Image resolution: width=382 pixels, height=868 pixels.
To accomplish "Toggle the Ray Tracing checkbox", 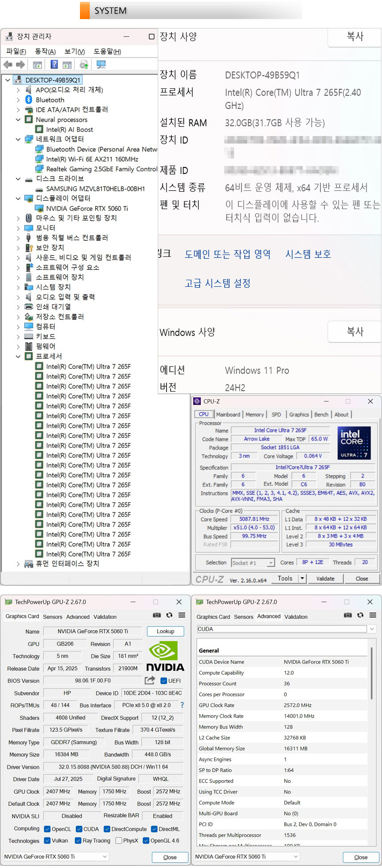I will [78, 840].
